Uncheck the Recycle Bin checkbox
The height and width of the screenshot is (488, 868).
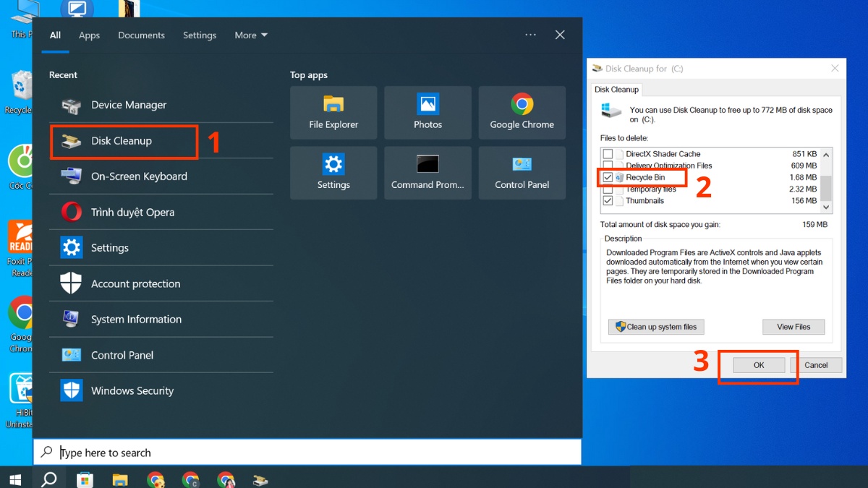click(x=608, y=178)
